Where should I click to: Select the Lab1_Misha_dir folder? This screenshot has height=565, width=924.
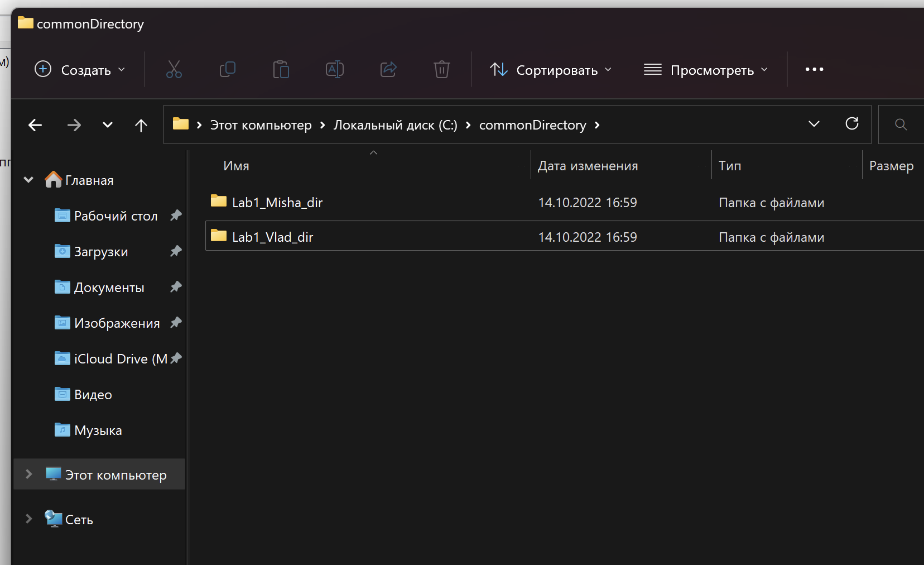[x=277, y=203]
